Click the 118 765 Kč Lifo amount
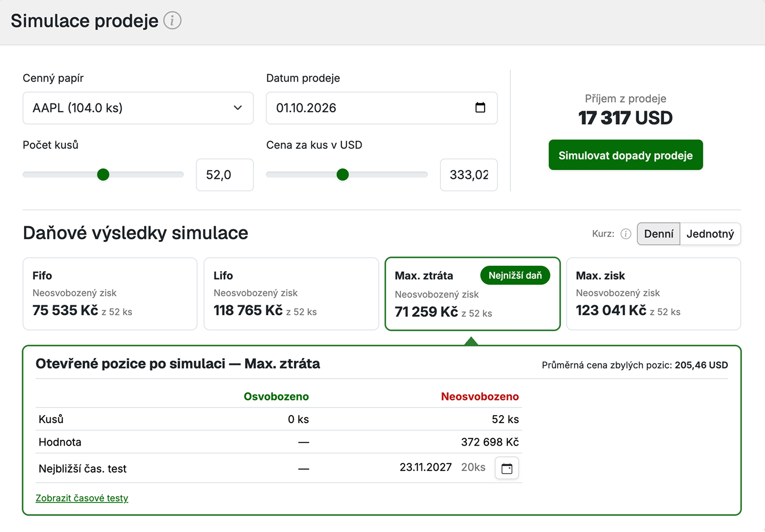 (x=248, y=310)
